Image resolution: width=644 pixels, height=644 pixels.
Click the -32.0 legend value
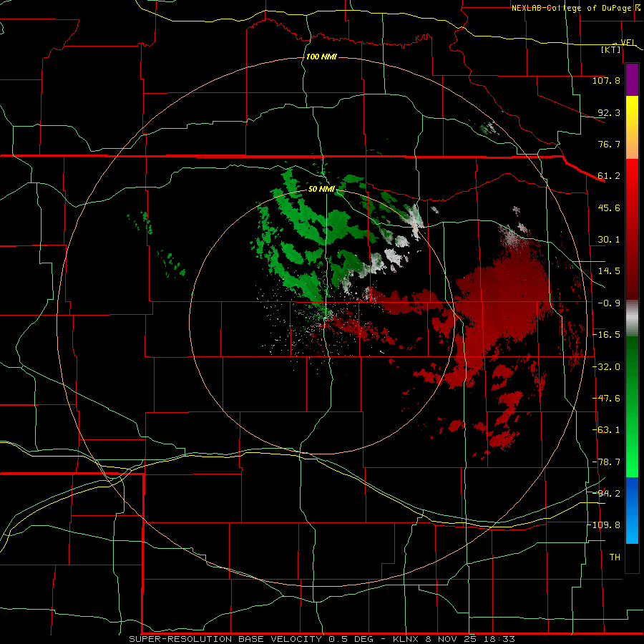606,367
